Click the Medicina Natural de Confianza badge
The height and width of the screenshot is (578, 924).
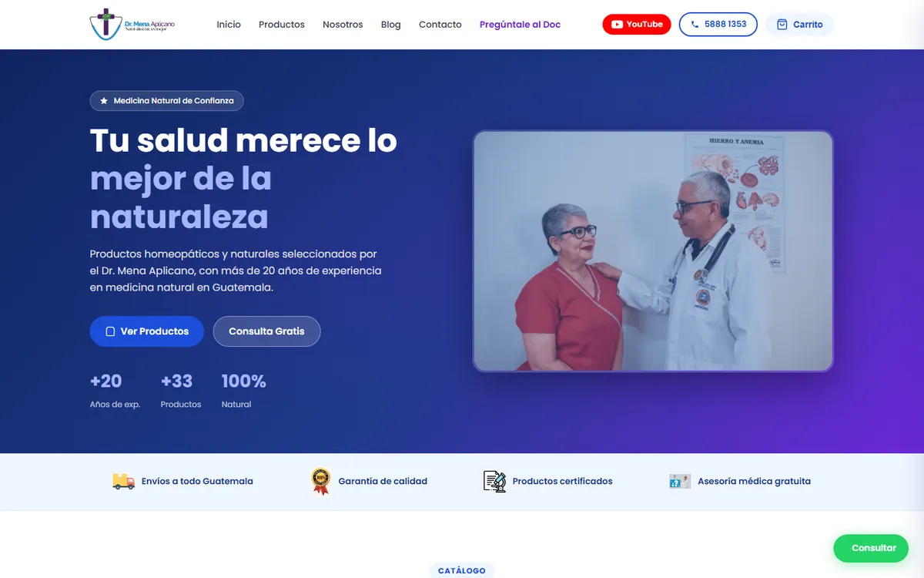pyautogui.click(x=167, y=101)
